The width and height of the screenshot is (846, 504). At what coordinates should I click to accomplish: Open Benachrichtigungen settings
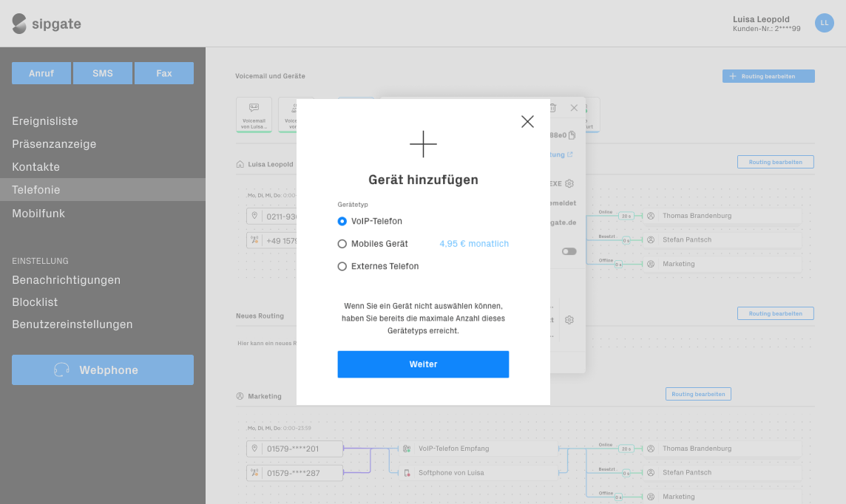tap(67, 280)
